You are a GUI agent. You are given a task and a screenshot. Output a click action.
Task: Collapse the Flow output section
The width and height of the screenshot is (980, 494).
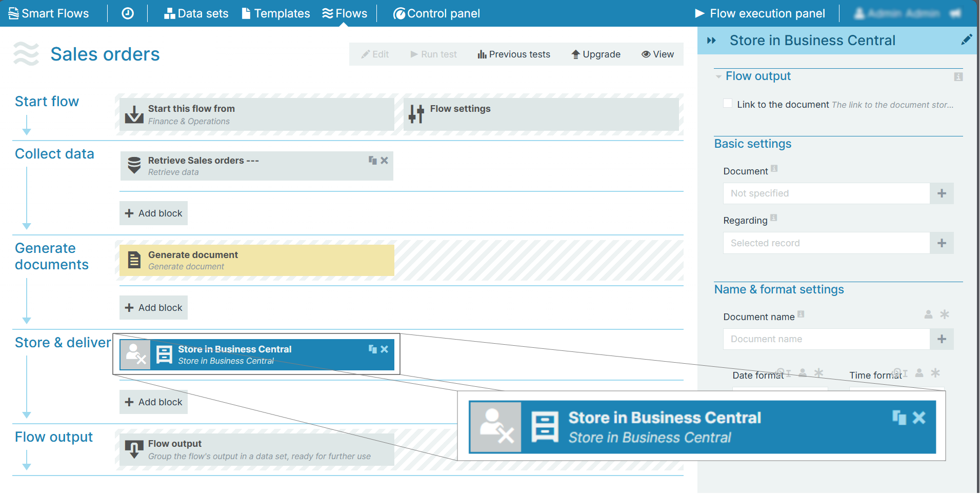[718, 77]
